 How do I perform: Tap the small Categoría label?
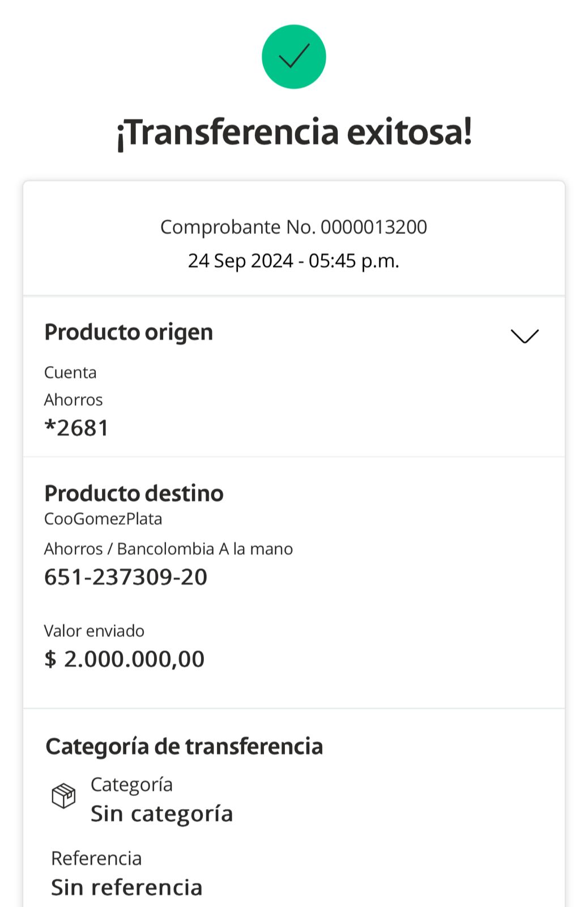coord(131,785)
